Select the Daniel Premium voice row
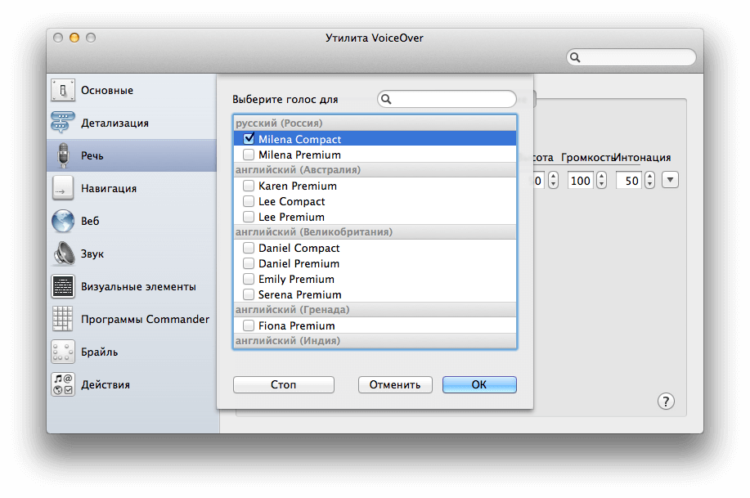Viewport: 750px width, 498px height. pyautogui.click(x=375, y=263)
